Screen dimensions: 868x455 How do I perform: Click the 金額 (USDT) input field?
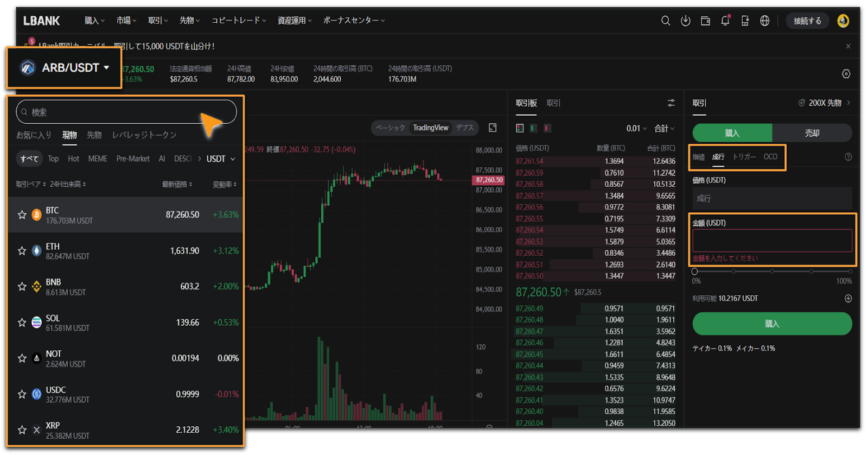[x=771, y=241]
